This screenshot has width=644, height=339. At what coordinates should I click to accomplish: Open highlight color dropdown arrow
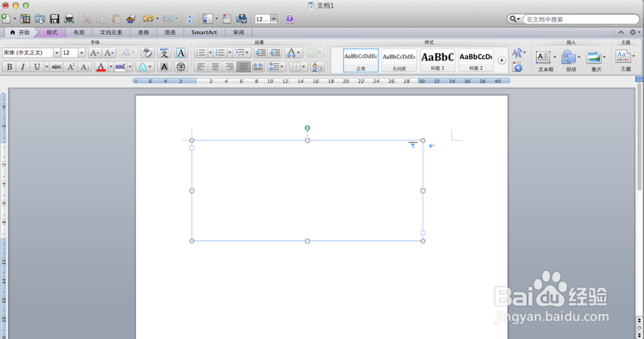tap(130, 66)
